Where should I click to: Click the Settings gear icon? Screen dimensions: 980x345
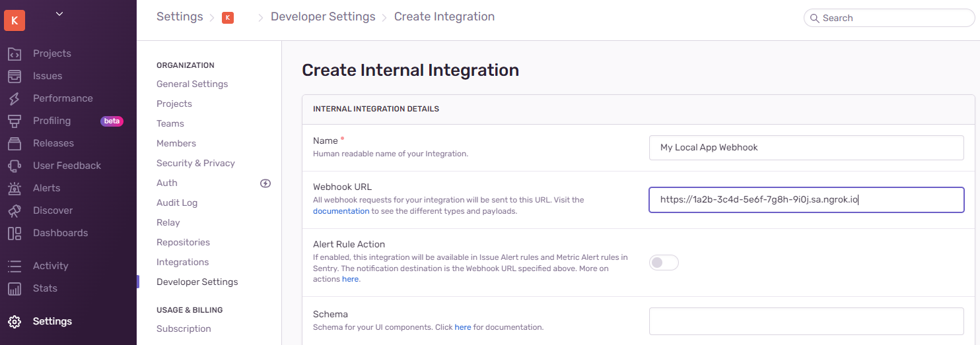click(15, 321)
